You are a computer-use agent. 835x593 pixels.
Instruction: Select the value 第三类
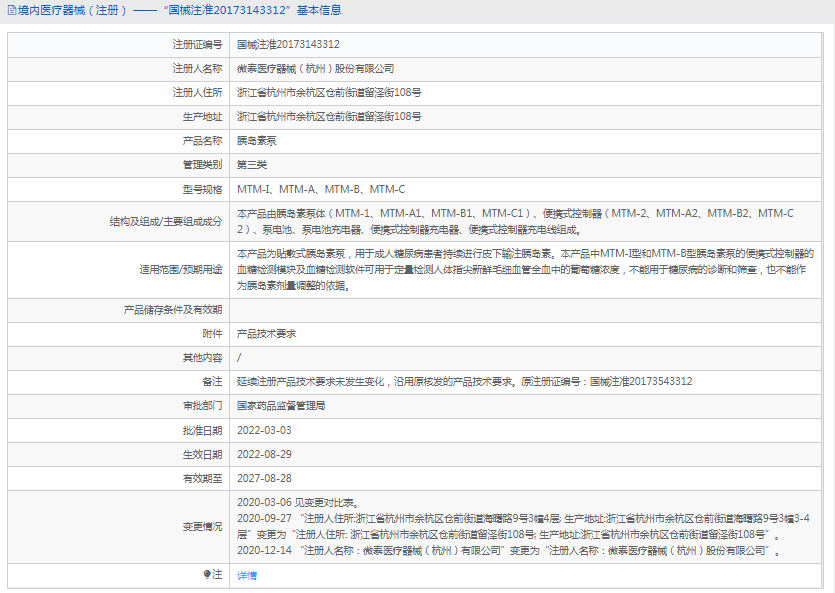point(251,165)
